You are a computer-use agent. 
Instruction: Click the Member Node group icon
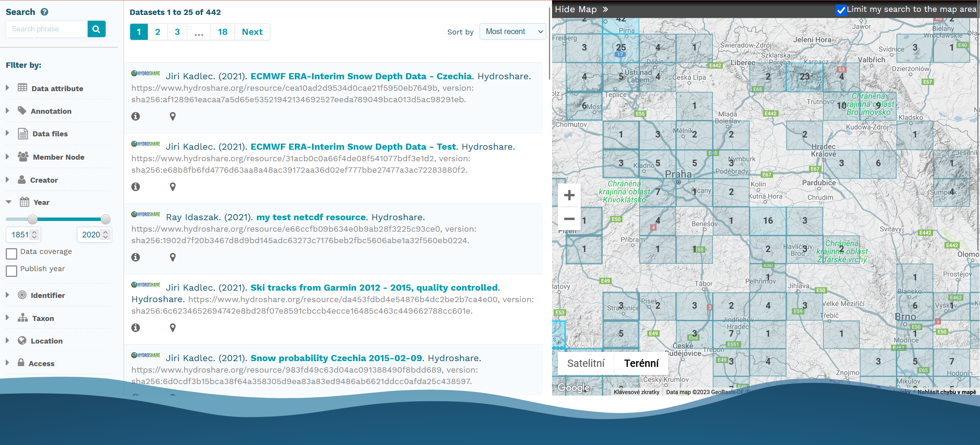[23, 157]
